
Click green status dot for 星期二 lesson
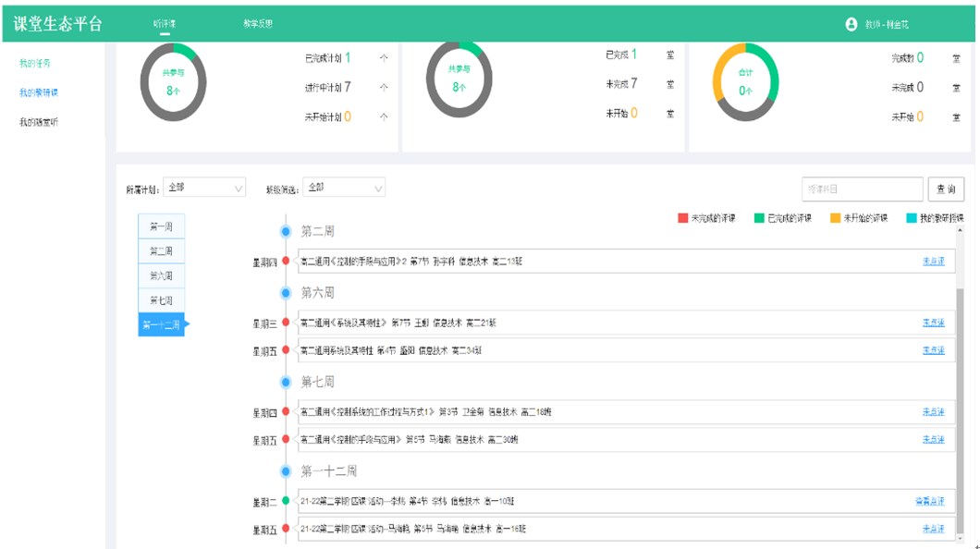click(286, 501)
